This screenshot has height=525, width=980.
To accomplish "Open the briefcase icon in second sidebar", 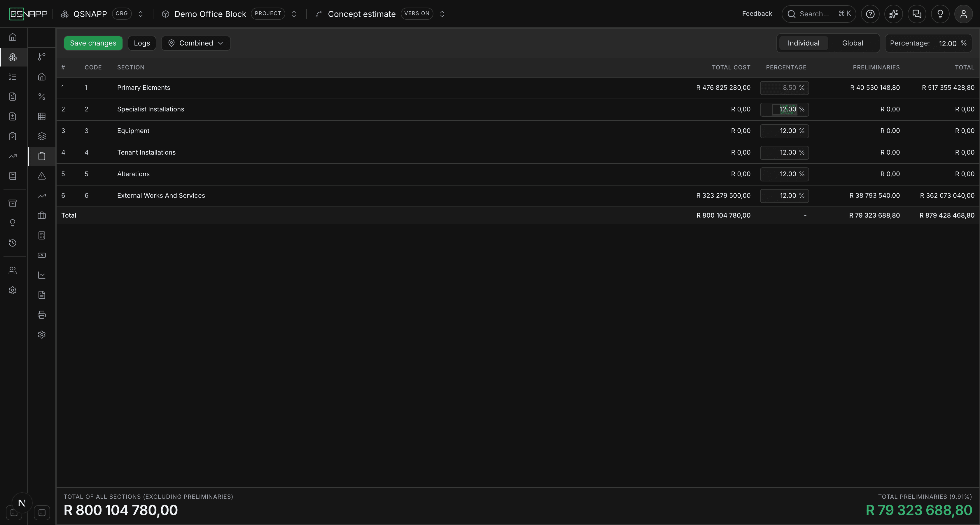I will click(42, 216).
